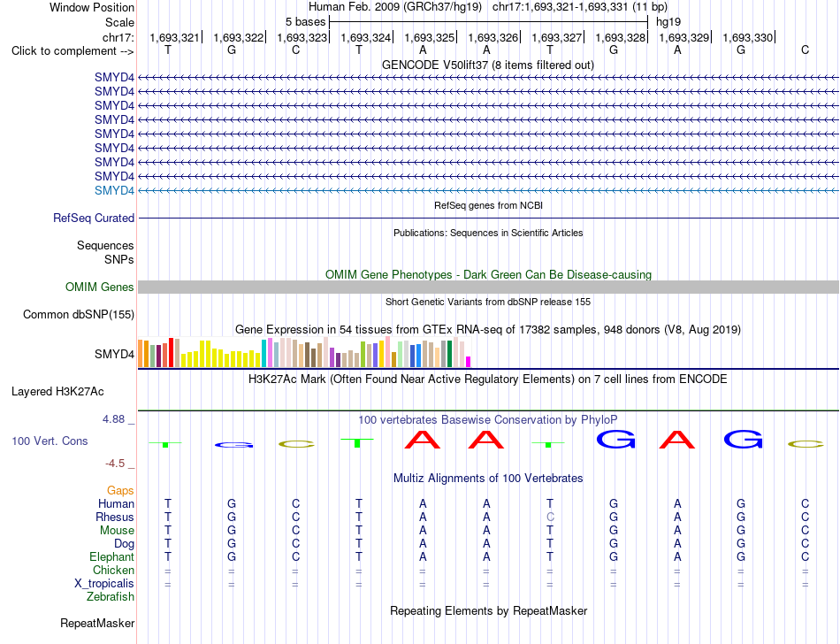Viewport: 840px width, 644px height.
Task: Click the first base T in the sequence row
Action: 168,50
